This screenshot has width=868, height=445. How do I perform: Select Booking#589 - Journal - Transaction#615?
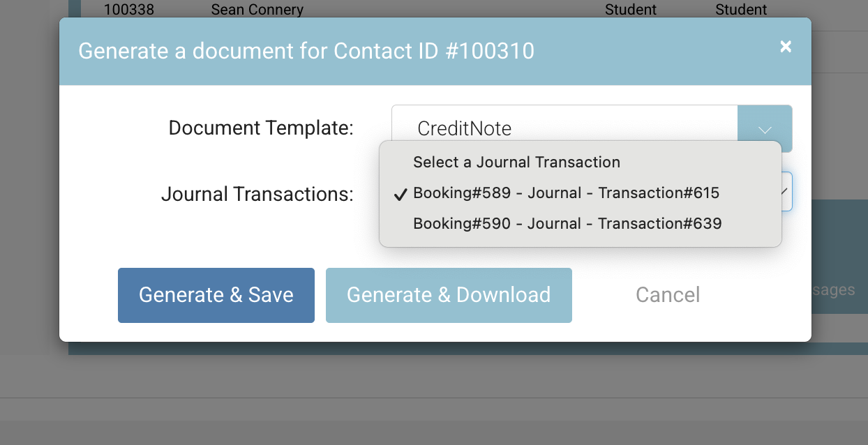click(567, 193)
